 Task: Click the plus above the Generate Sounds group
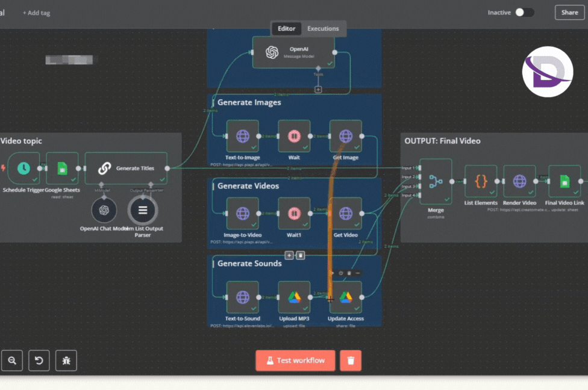[x=289, y=255]
